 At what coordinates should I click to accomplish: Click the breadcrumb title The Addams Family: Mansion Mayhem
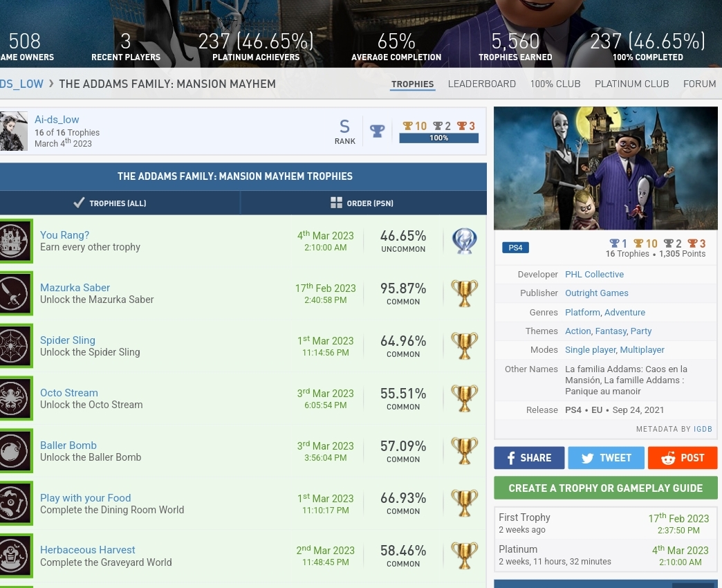tap(167, 84)
